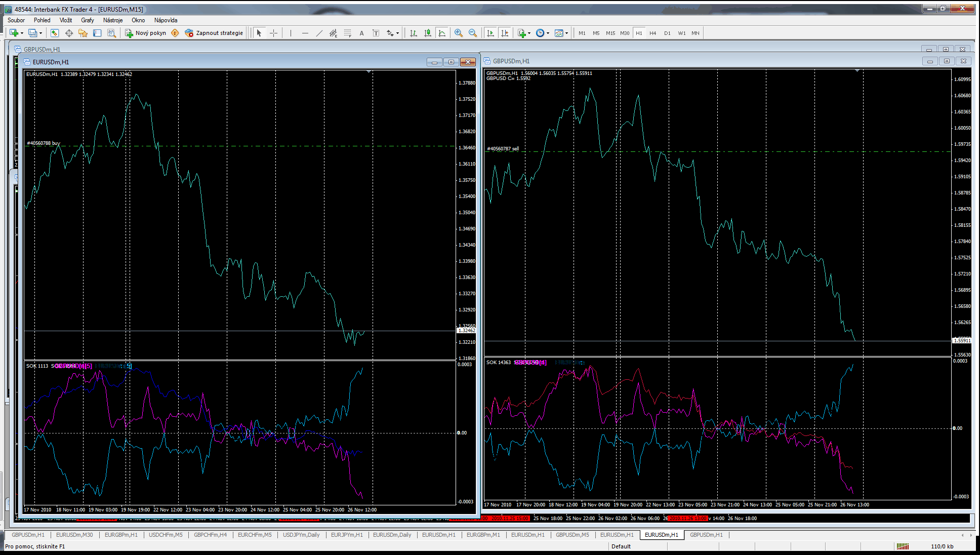Viewport: 980px width, 555px height.
Task: Click the Zapnout strategie button
Action: 214,33
